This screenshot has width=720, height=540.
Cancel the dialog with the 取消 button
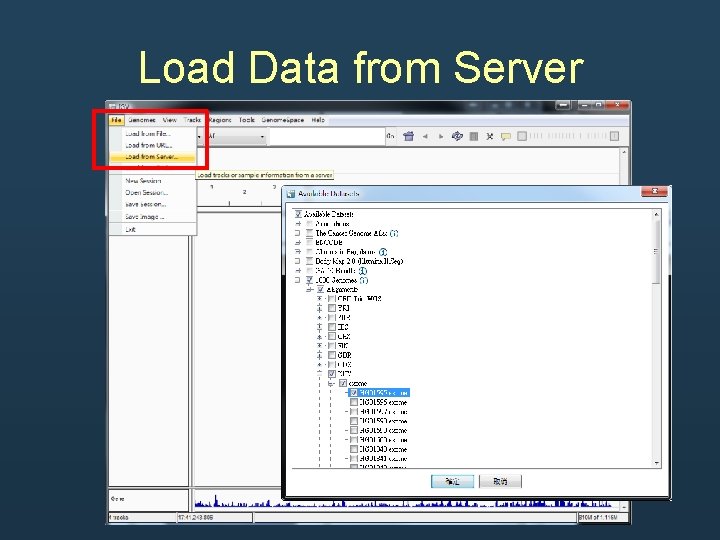[x=501, y=481]
